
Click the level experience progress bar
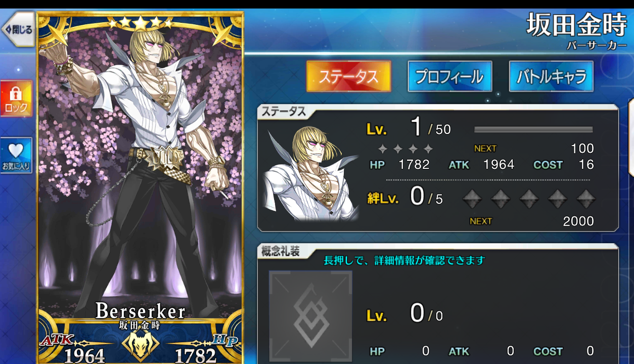pos(533,129)
